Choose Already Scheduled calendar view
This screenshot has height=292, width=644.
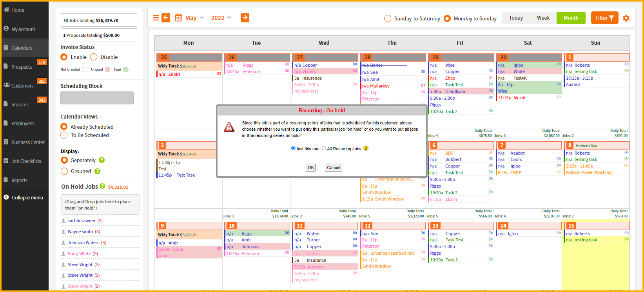click(64, 126)
